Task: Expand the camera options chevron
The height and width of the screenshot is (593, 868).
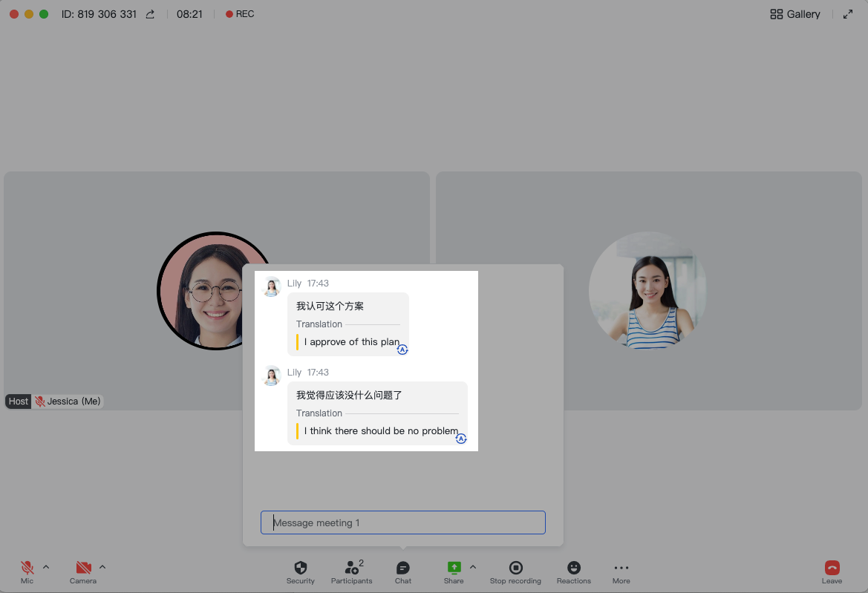Action: pyautogui.click(x=102, y=566)
